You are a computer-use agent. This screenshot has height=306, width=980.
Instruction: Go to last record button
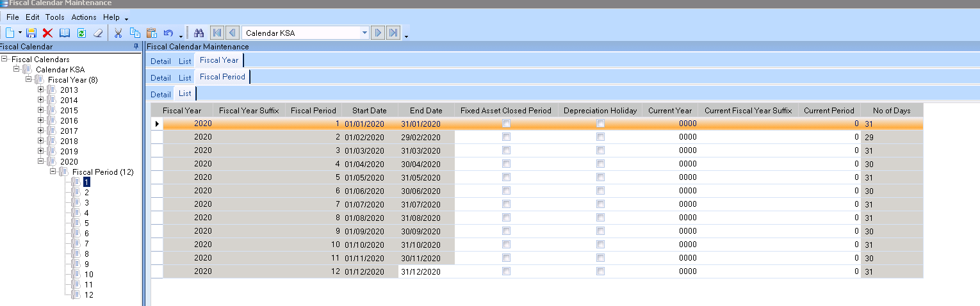pyautogui.click(x=393, y=33)
